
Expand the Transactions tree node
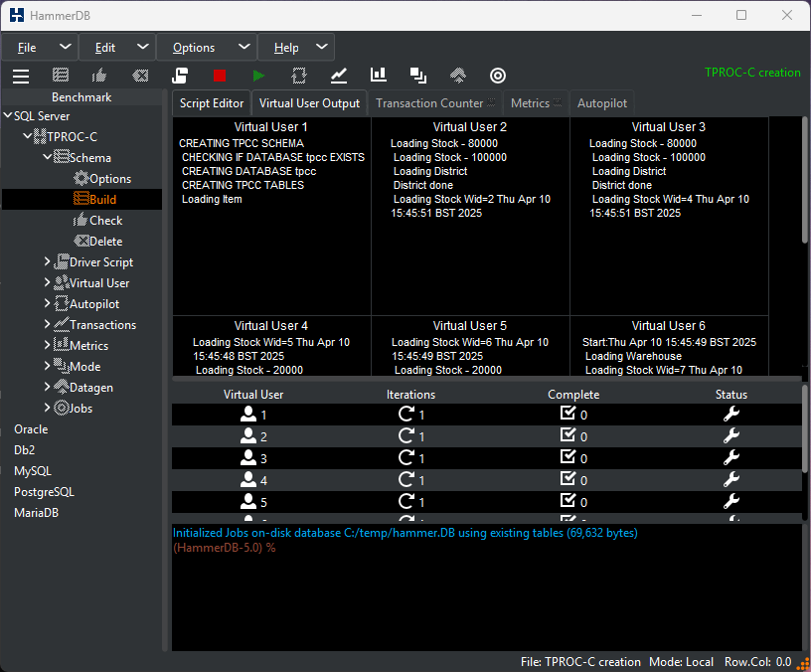coord(47,324)
